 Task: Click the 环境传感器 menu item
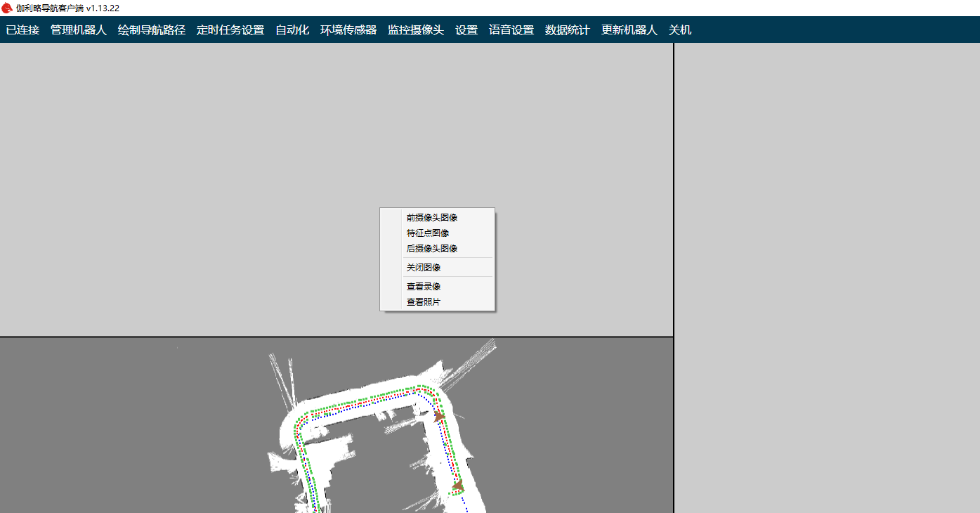[348, 30]
